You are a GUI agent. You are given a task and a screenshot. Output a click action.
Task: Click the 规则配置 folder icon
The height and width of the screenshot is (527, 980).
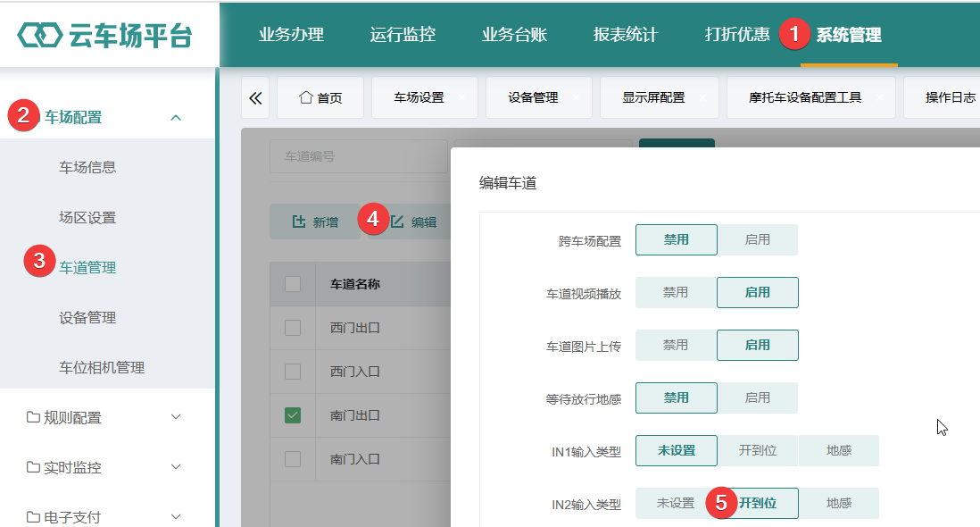33,417
